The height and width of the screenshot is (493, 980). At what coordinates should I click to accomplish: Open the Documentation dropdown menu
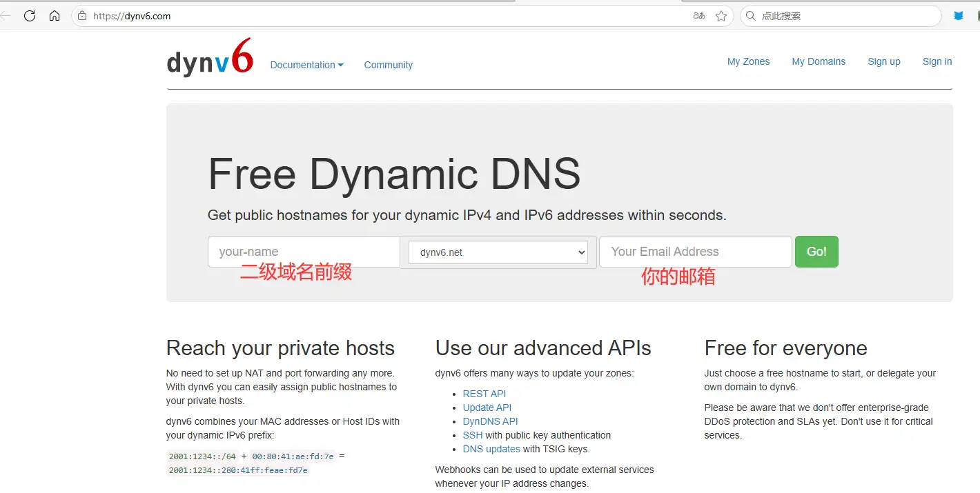pyautogui.click(x=306, y=65)
